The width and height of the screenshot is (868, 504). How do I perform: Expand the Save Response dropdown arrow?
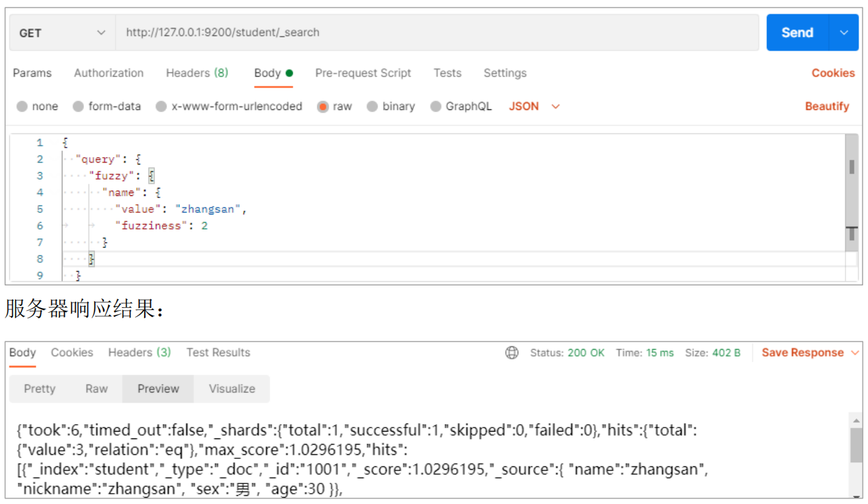click(855, 353)
